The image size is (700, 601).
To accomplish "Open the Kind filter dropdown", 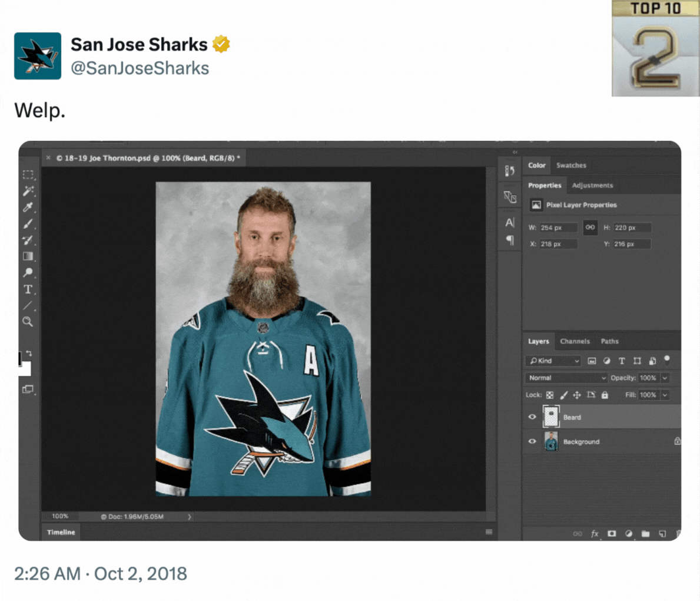I will [553, 361].
